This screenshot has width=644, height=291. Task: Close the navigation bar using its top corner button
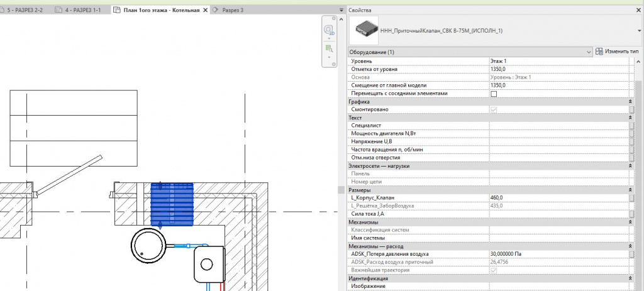point(334,19)
